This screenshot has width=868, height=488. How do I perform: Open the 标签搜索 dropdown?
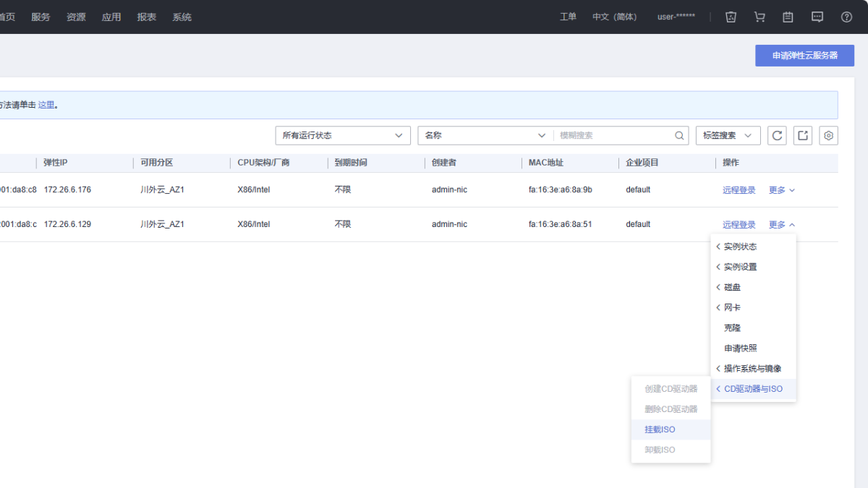click(728, 135)
